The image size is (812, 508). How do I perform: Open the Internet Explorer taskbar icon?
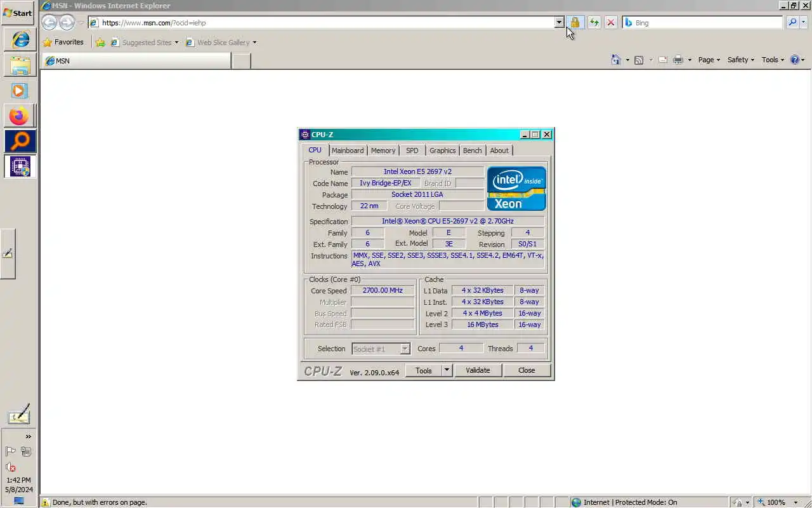(x=20, y=39)
